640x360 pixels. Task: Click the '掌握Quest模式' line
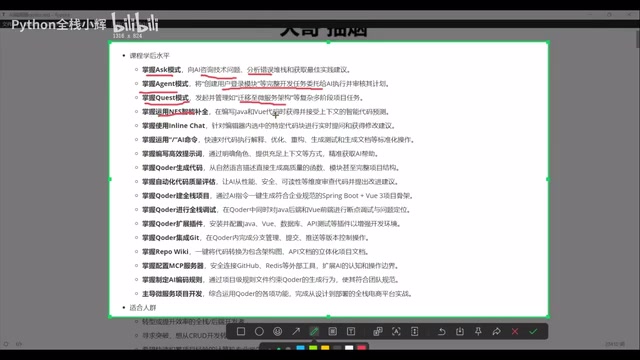pos(253,98)
